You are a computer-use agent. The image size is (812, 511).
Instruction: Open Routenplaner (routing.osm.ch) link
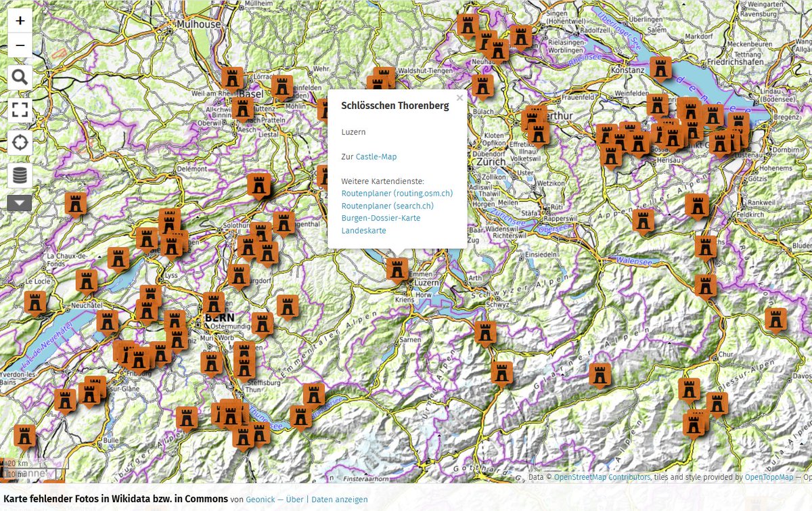(x=397, y=194)
